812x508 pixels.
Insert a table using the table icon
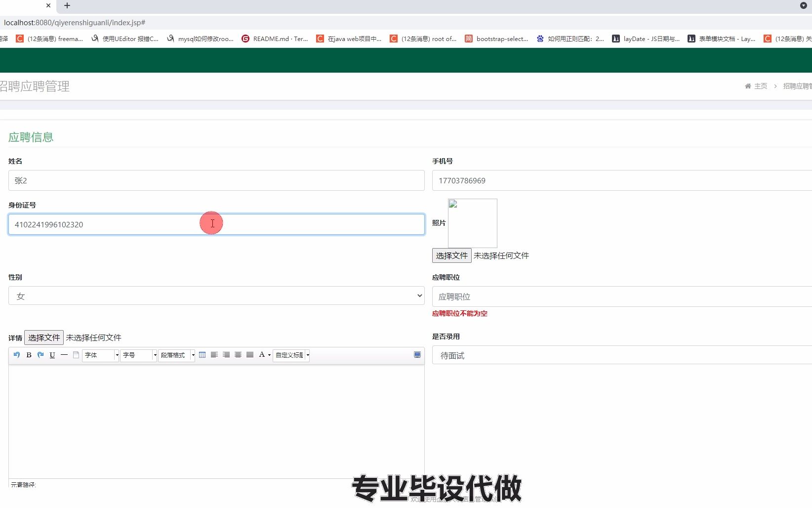203,355
